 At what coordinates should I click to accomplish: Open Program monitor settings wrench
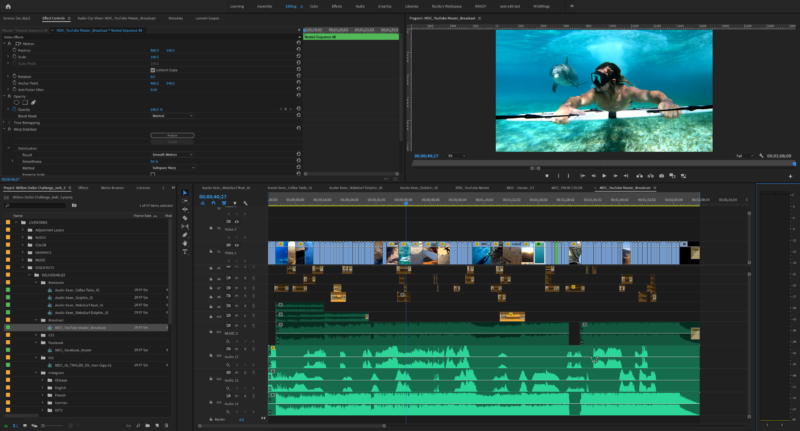coord(761,156)
